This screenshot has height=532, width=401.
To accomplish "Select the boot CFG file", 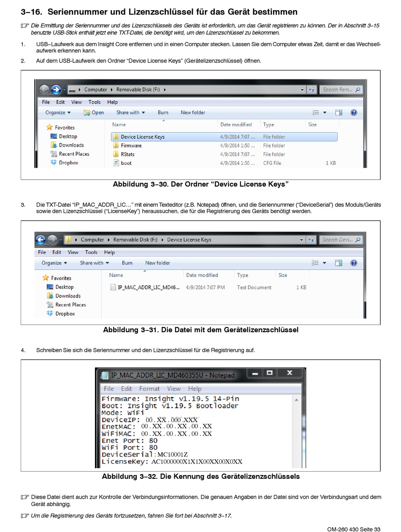I will click(x=122, y=163).
